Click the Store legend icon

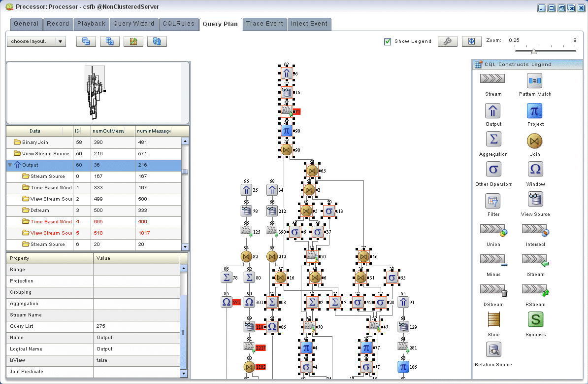[493, 320]
